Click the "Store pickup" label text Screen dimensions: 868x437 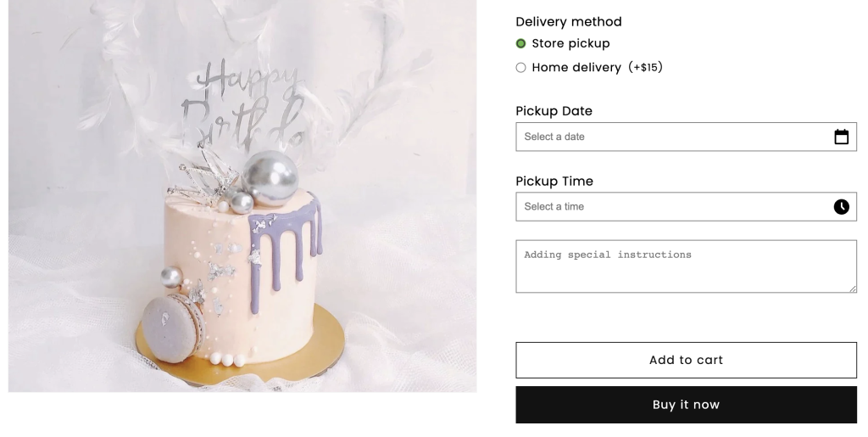(x=570, y=43)
